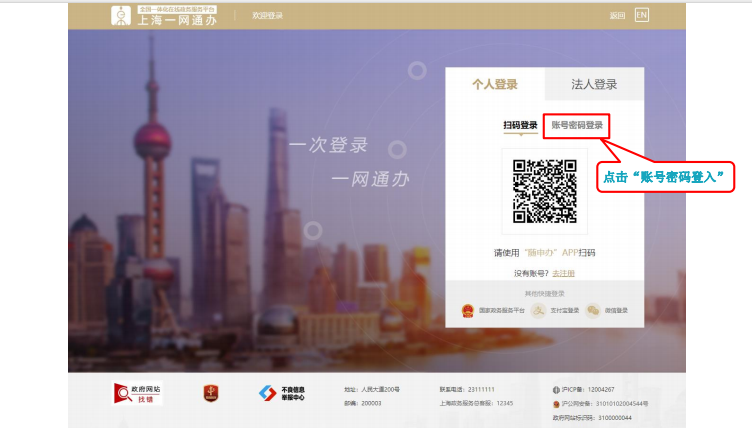Click the 沪ICP备 globe icon
Screen dimensions: 752x429
tap(556, 389)
